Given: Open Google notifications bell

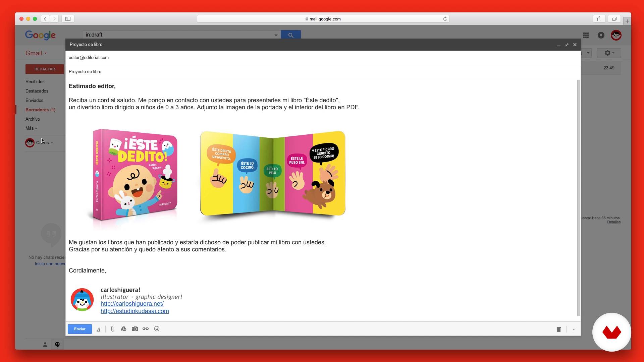Looking at the screenshot, I should [601, 35].
